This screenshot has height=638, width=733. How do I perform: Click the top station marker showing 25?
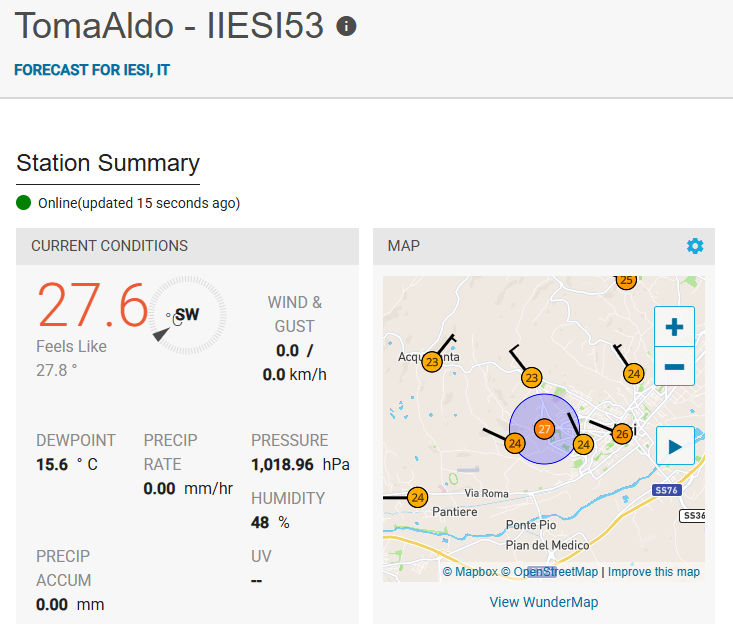626,281
